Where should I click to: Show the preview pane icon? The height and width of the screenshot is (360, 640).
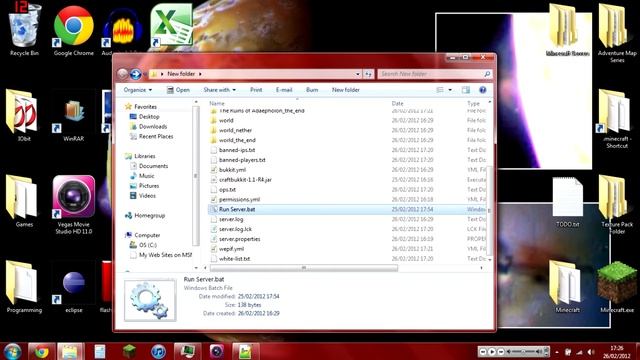[466, 90]
